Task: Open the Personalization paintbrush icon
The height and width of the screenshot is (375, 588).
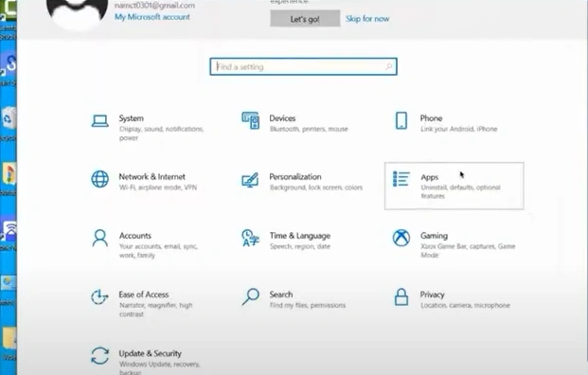Action: point(250,180)
